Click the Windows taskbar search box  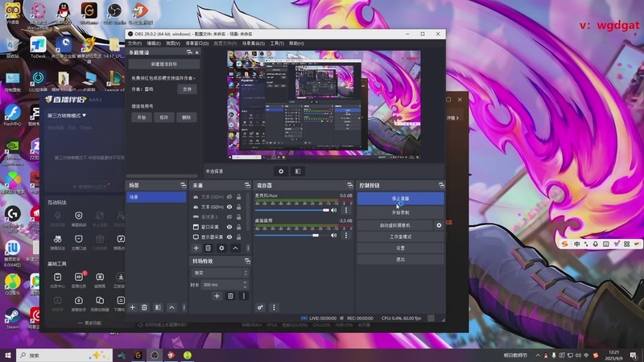[64, 355]
